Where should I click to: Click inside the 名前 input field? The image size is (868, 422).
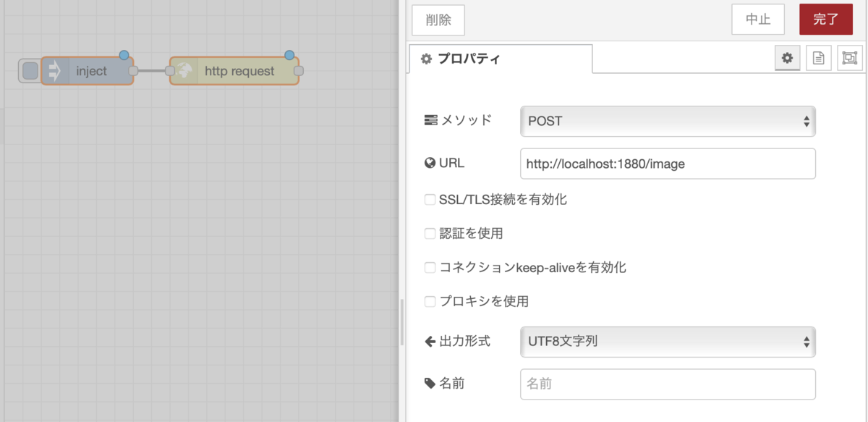point(667,384)
